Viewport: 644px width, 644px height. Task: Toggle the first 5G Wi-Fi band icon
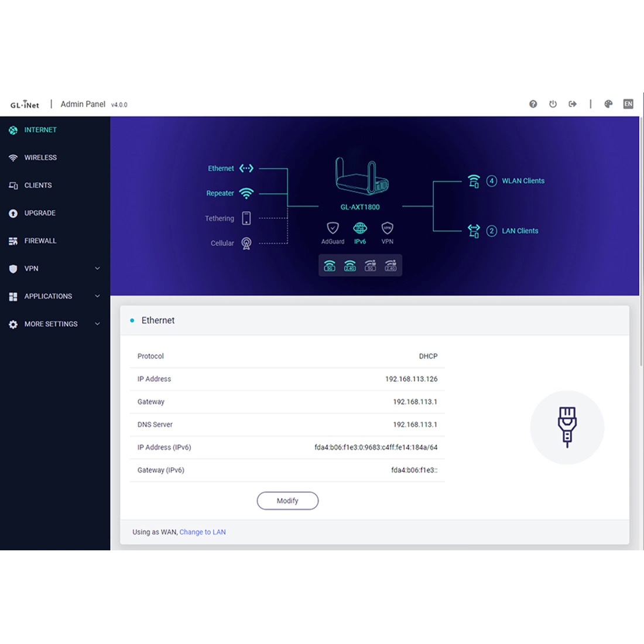coord(330,266)
